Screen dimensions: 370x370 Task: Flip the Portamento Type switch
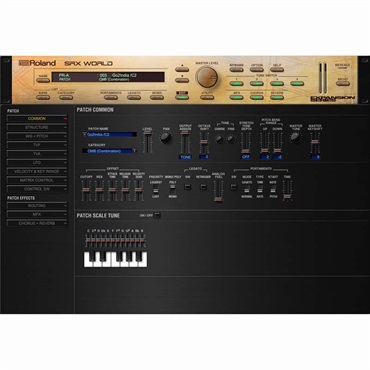point(260,190)
